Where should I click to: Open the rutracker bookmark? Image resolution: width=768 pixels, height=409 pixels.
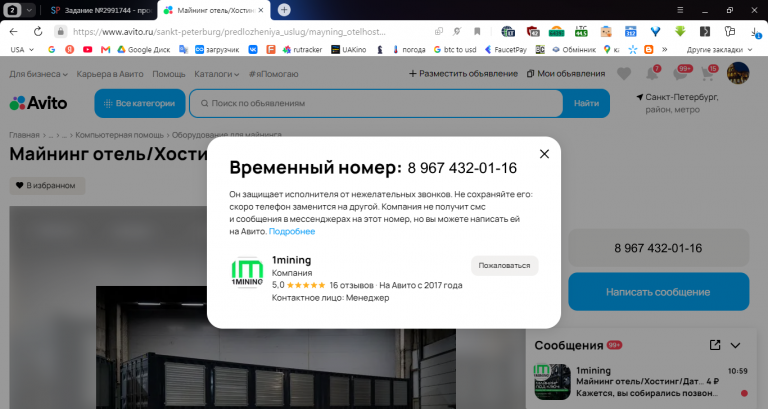303,49
